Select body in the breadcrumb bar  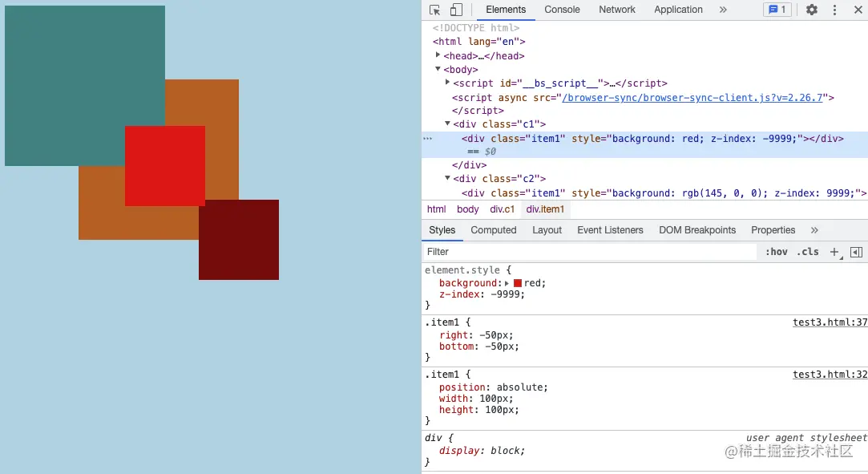click(x=468, y=209)
